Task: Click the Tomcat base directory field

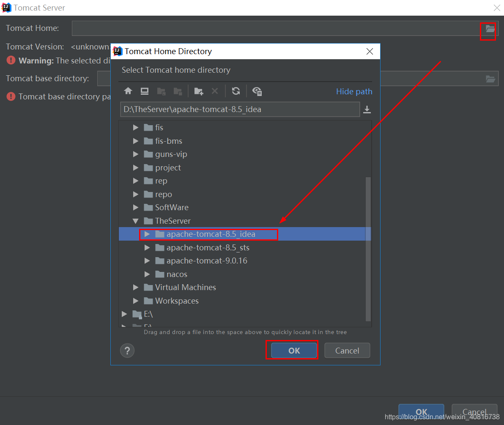Action: 297,79
